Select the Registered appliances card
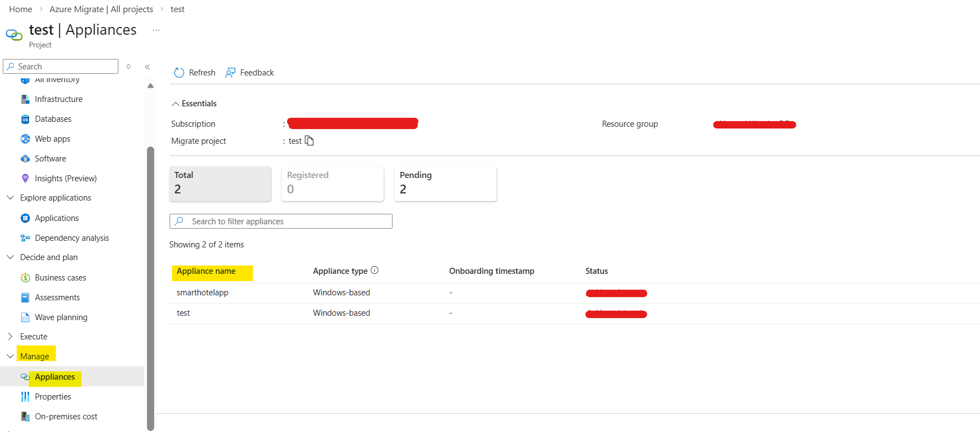This screenshot has width=980, height=432. pyautogui.click(x=333, y=183)
